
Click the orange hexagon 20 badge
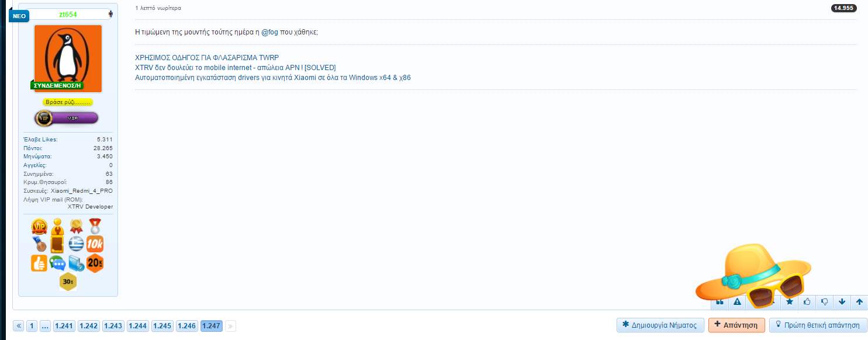pos(95,263)
